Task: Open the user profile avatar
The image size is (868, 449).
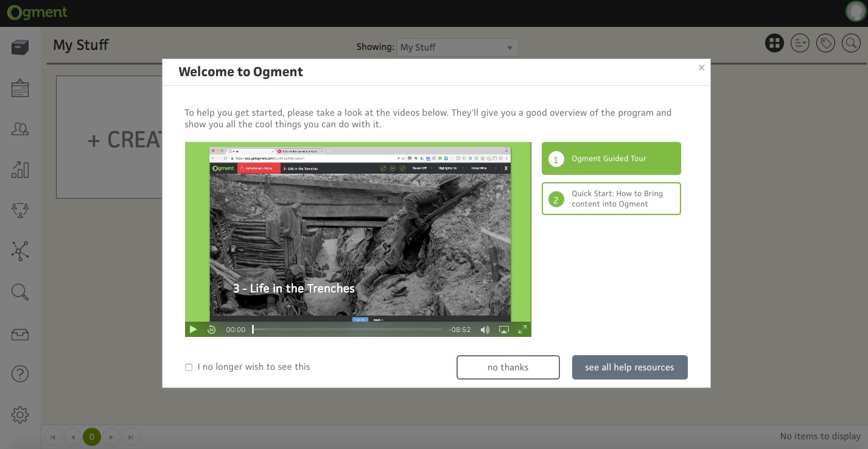Action: point(856,12)
